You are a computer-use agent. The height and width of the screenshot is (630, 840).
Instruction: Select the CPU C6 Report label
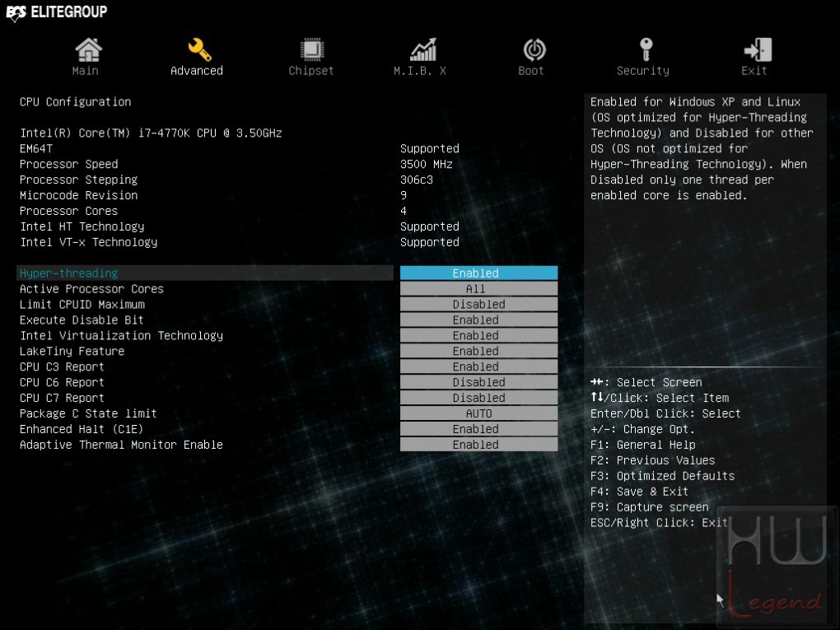62,382
